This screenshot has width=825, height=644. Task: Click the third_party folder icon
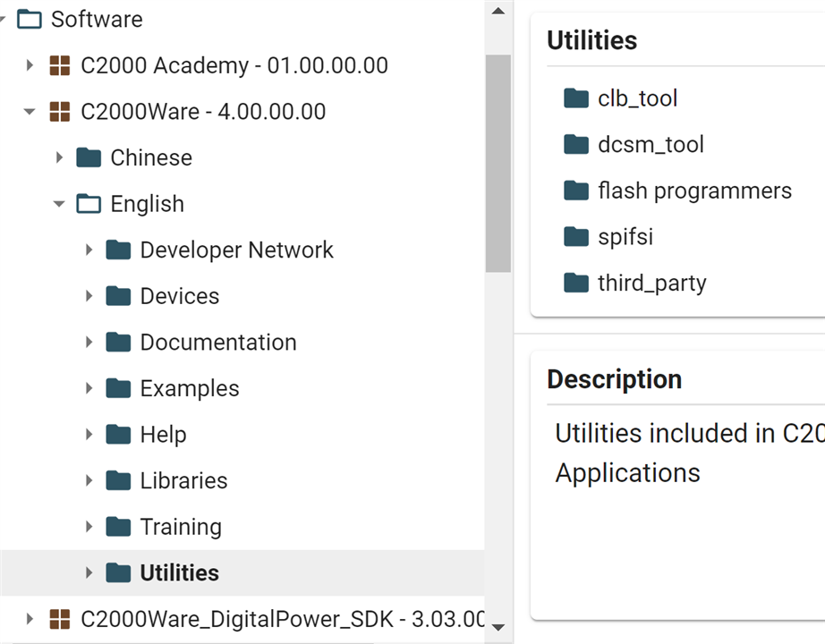tap(575, 282)
